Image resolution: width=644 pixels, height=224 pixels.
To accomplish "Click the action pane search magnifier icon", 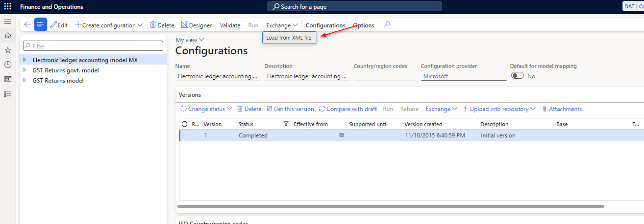I will point(387,24).
